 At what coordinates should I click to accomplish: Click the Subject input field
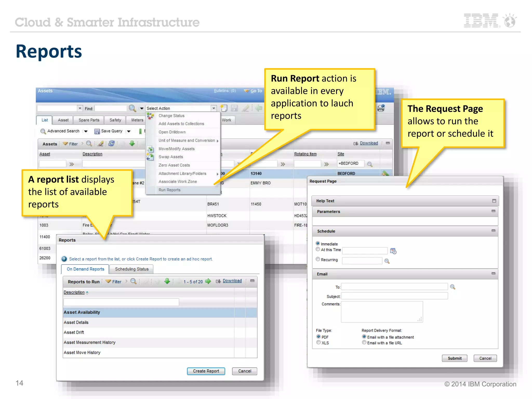click(394, 296)
